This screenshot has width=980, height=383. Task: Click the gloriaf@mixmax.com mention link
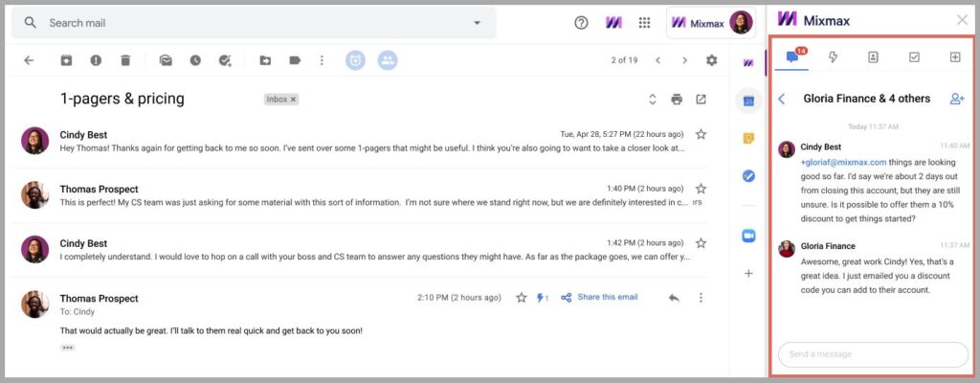843,162
